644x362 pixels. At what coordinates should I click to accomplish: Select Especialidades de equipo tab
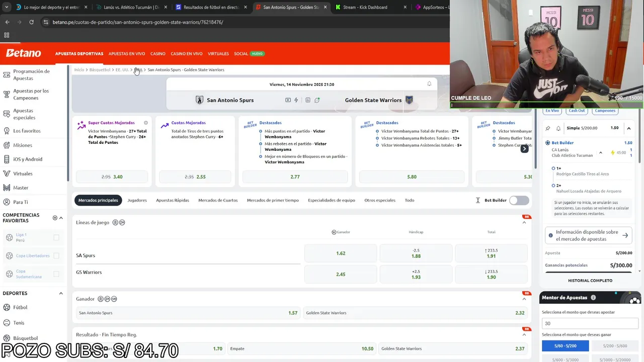tap(332, 200)
